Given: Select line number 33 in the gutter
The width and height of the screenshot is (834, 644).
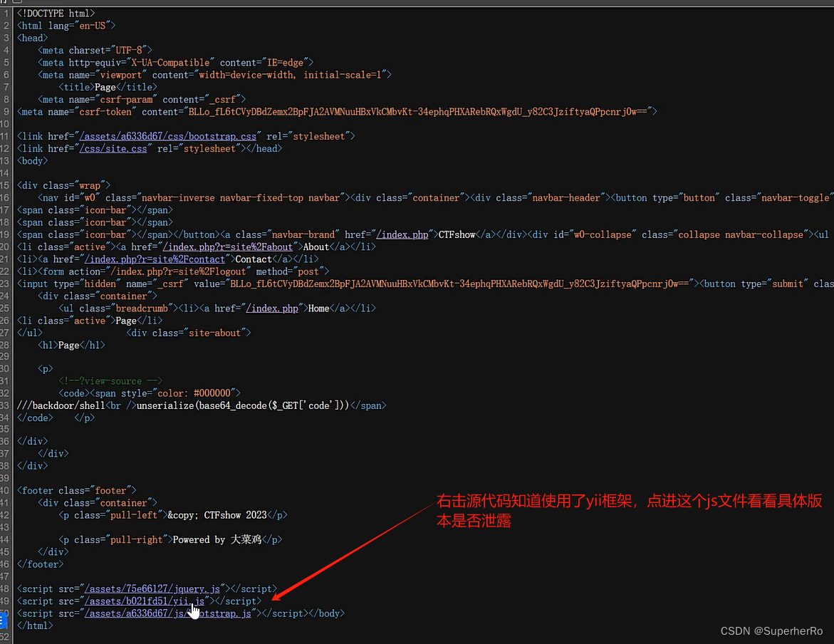Looking at the screenshot, I should 6,405.
